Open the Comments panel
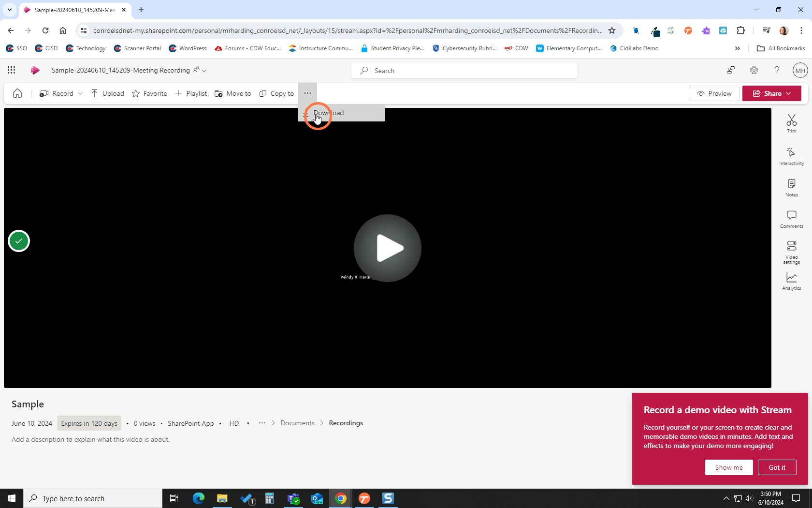The width and height of the screenshot is (812, 508). (791, 219)
